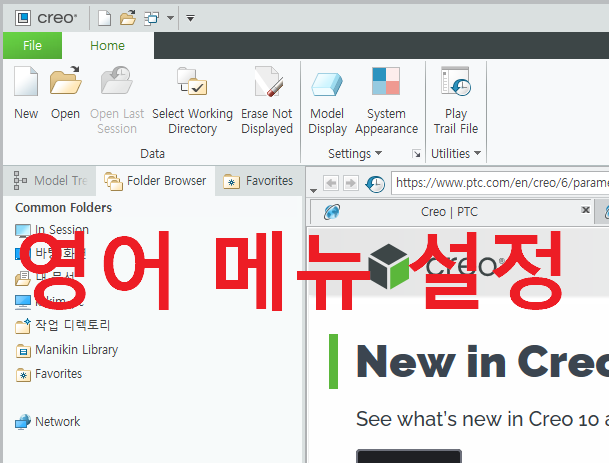Click Open Last Session icon
Screen dimensions: 609x463
click(117, 80)
